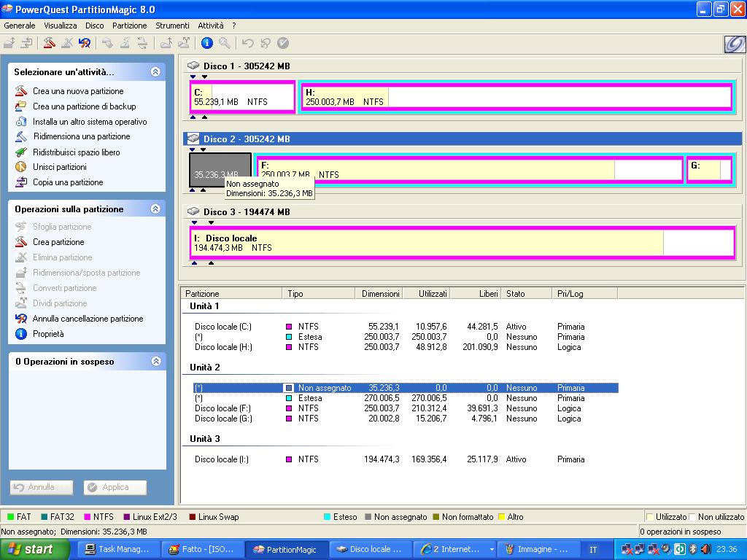747x560 pixels.
Task: Click the PowerQuest logo icon at toolbar right
Action: click(735, 44)
